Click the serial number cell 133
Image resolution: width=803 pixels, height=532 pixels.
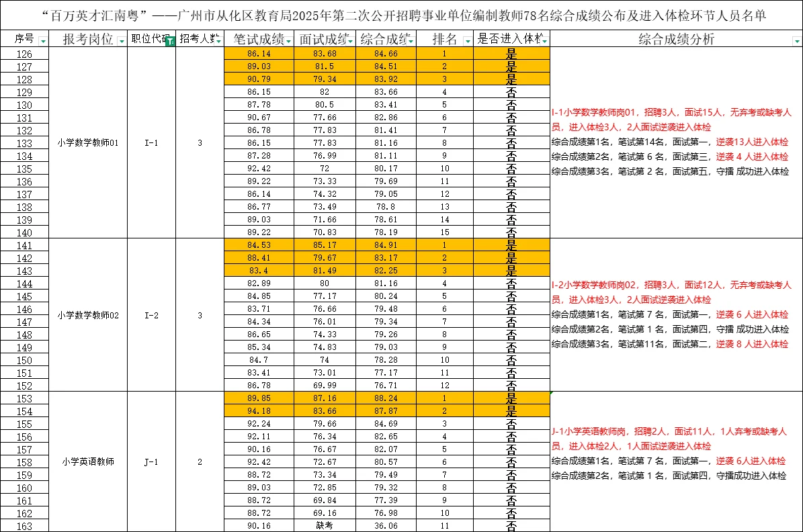pyautogui.click(x=25, y=143)
